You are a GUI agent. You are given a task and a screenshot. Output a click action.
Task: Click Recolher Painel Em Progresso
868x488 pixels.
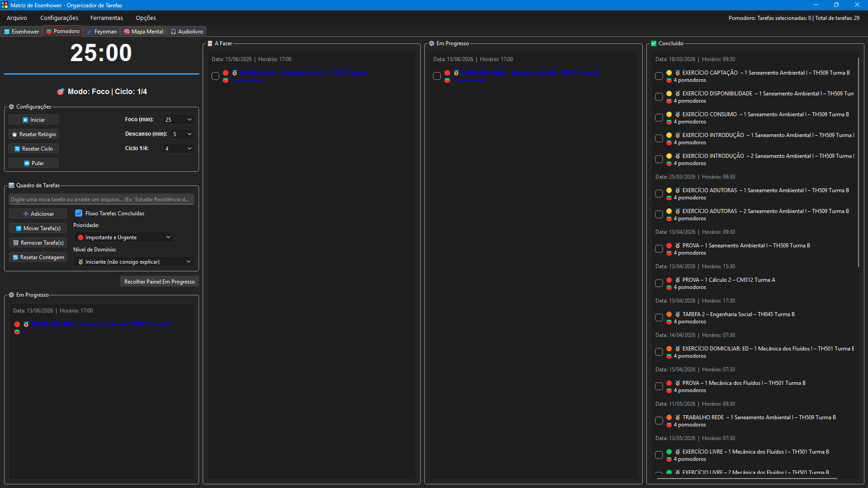[x=159, y=281]
